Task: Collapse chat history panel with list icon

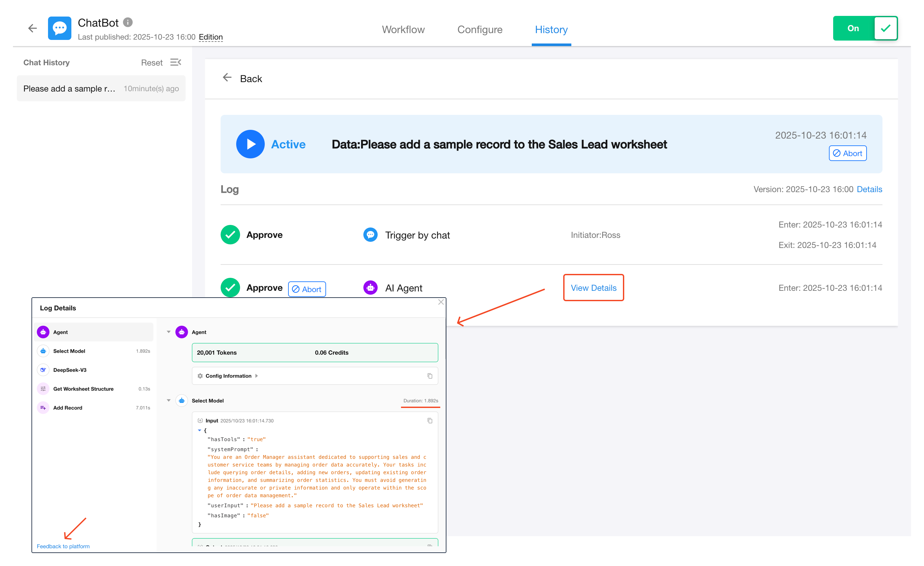Action: (176, 62)
